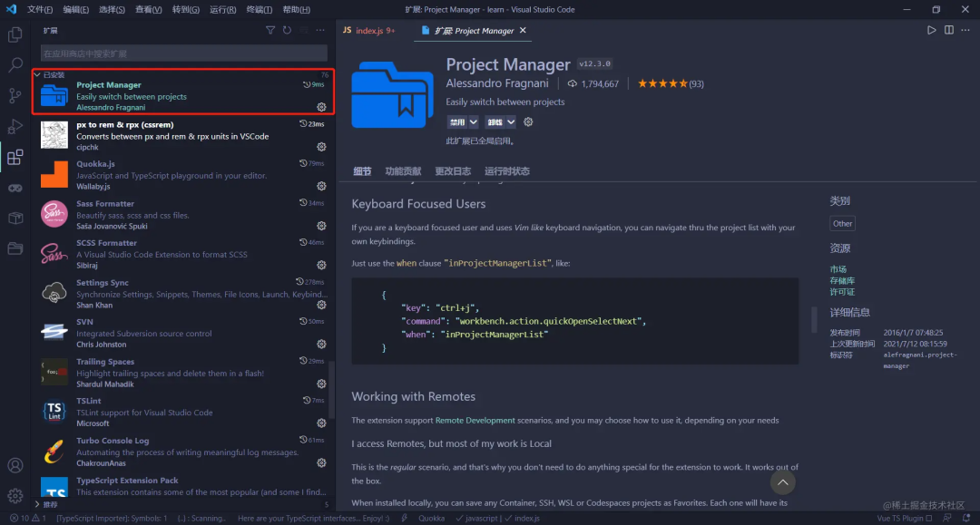Switch to the 更改日志 tab
Viewport: 980px width, 525px height.
tap(453, 171)
